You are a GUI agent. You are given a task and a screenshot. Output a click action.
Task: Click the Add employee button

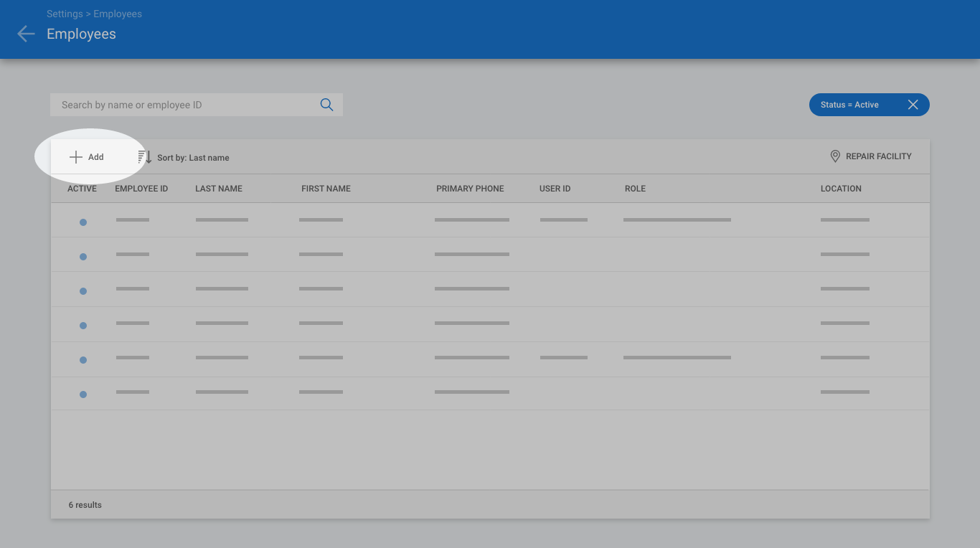(x=87, y=157)
